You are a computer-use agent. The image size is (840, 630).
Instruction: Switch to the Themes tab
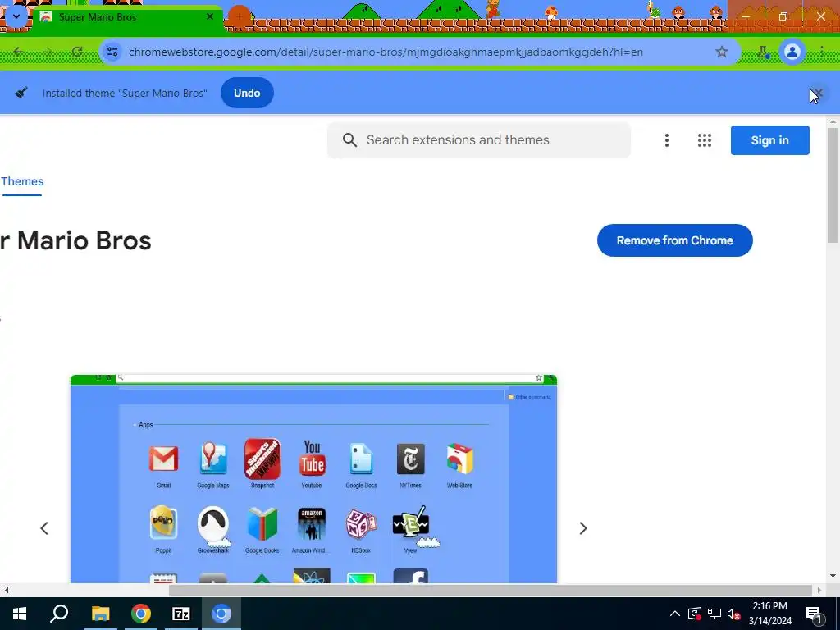tap(22, 182)
